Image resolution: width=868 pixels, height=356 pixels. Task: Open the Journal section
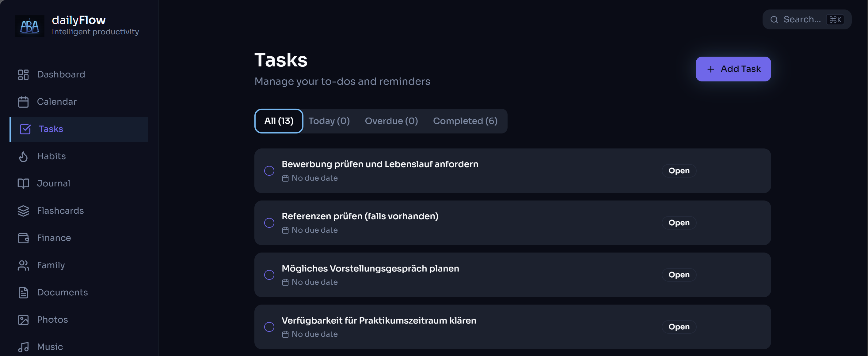pos(79,184)
